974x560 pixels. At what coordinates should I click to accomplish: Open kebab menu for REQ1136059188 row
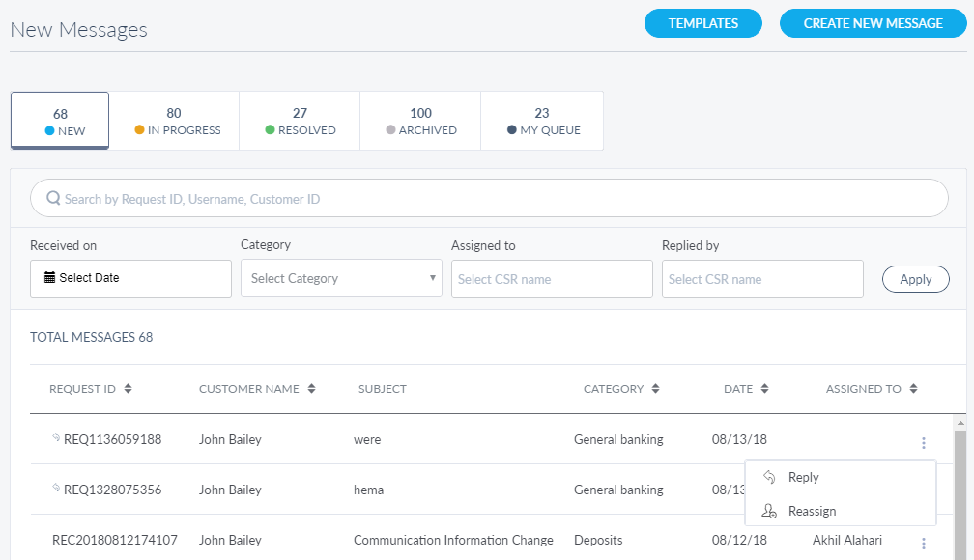923,443
